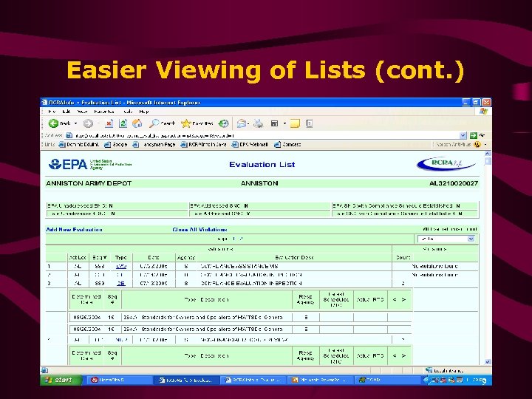The image size is (532, 399).
Task: Click the Forward arrow icon
Action: pos(88,123)
